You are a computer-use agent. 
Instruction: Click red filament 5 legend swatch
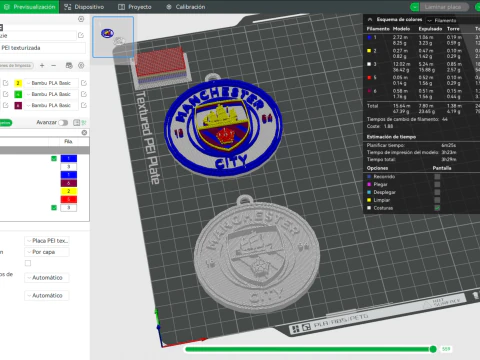point(369,77)
